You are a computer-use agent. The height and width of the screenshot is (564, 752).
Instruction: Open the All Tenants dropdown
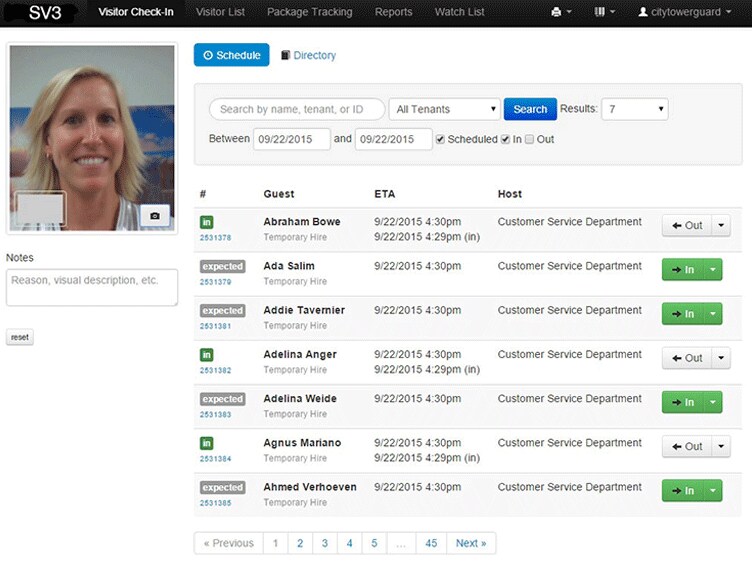(444, 109)
